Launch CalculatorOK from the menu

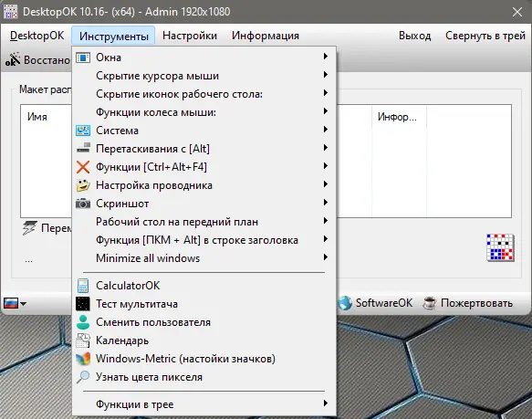(204, 286)
